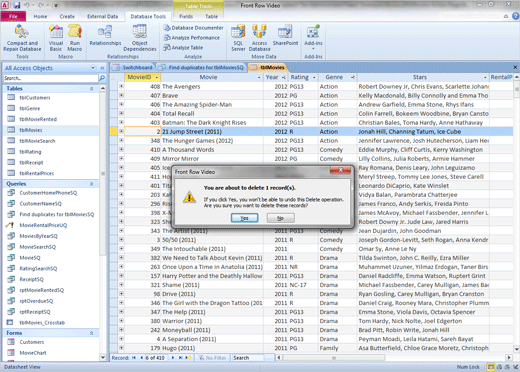Image resolution: width=520 pixels, height=372 pixels.
Task: Open the Relationships tool
Action: 105,35
